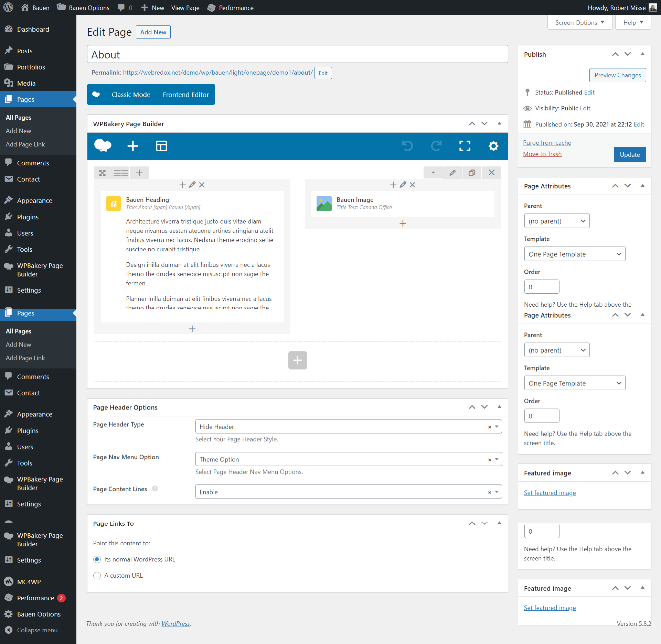Switch to Classic Mode
Screen dimensions: 661x644
[131, 95]
